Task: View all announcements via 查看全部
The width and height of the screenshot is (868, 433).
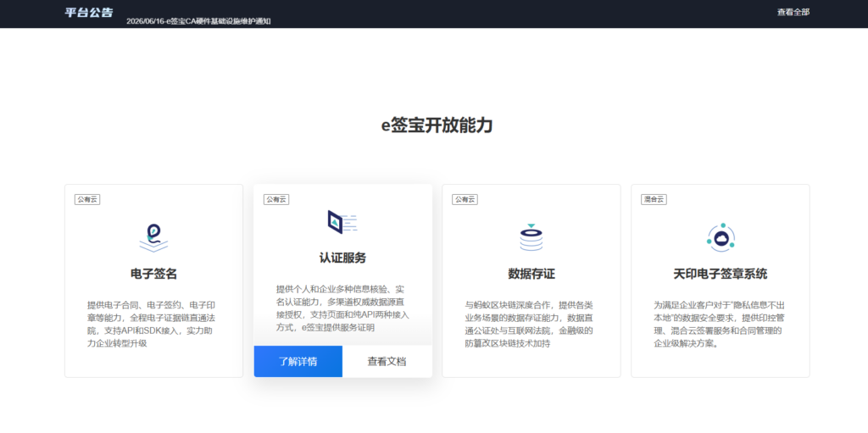Action: coord(793,12)
